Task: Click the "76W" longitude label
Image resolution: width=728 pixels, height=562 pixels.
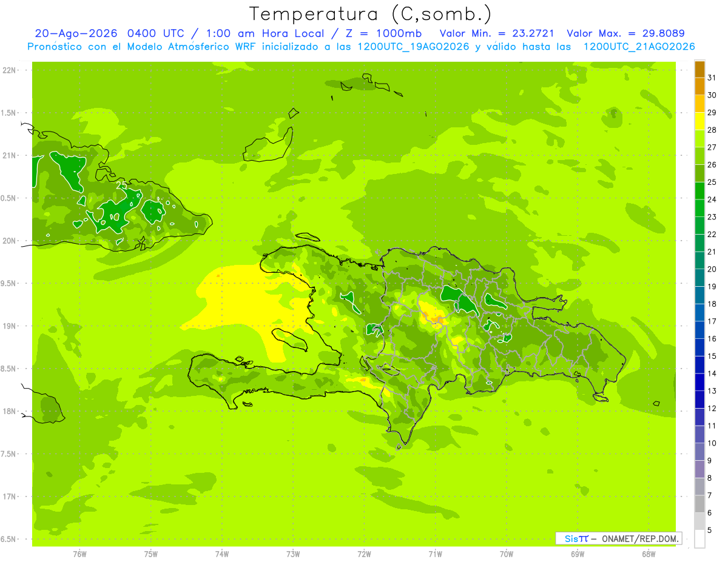Action: tap(79, 554)
